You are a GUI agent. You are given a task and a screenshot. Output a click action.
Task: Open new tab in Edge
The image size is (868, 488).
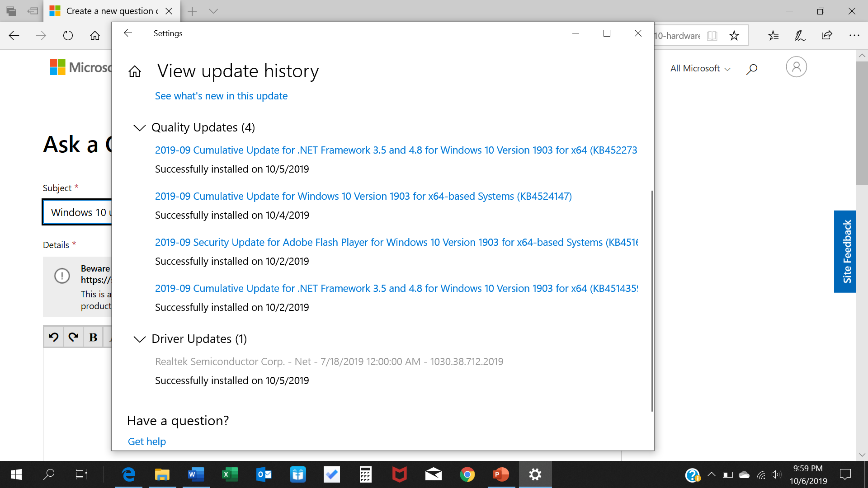click(192, 11)
